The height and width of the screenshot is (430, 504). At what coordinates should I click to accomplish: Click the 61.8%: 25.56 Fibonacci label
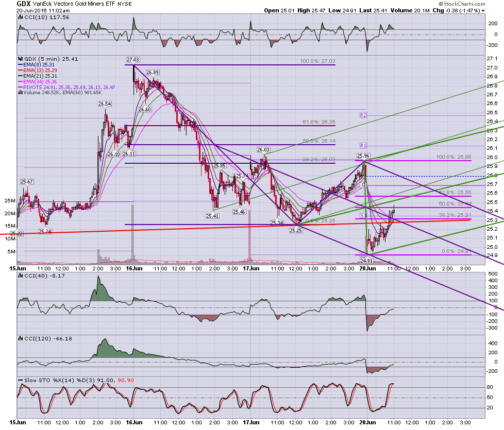(x=455, y=192)
